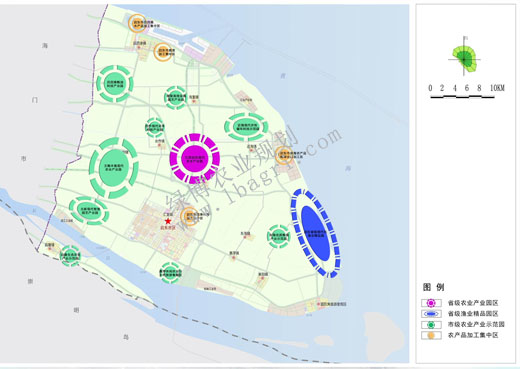Viewport: 520px width, 369px height.
Task: Click the green circle on the southern riverbank
Action: pyautogui.click(x=171, y=272)
